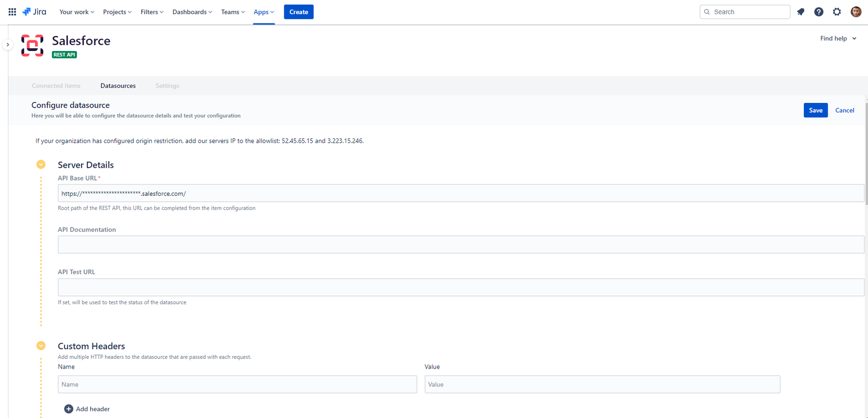Open the help question mark icon
Screen dimensions: 868x418
pos(819,12)
